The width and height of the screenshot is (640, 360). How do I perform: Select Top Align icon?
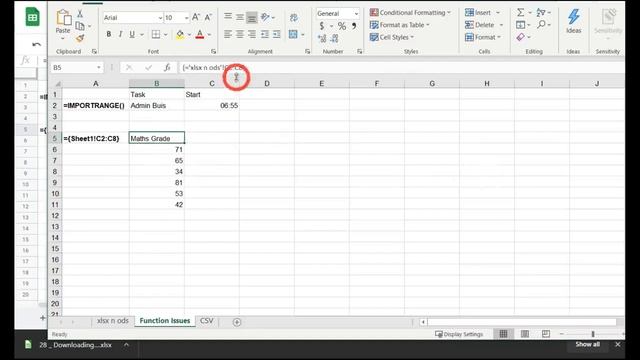click(x=228, y=17)
